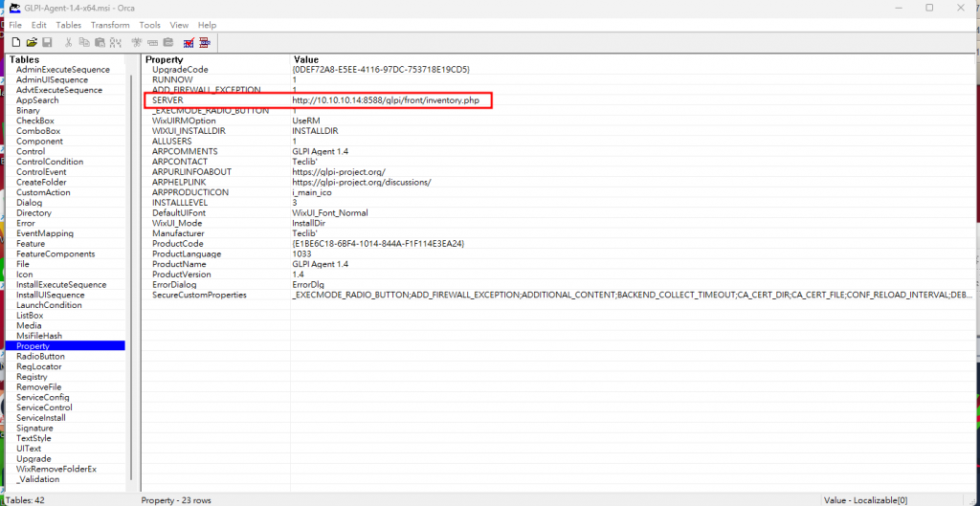
Task: Click the red-blue table icon after Validate
Action: point(205,42)
